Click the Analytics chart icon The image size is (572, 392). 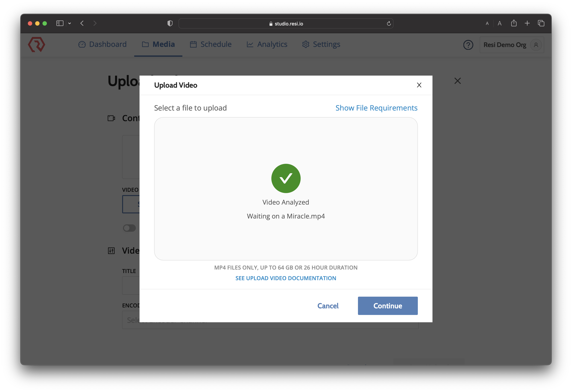pos(250,44)
